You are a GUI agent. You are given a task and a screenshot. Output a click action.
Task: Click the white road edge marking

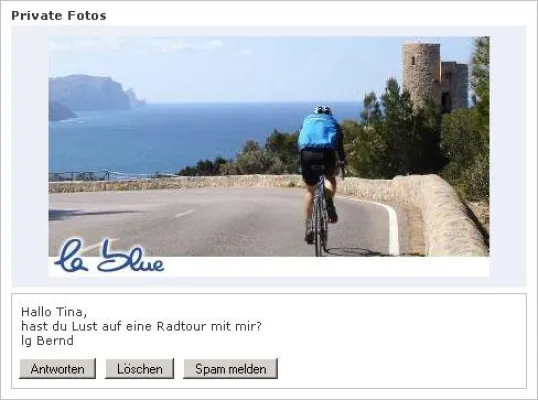point(392,226)
